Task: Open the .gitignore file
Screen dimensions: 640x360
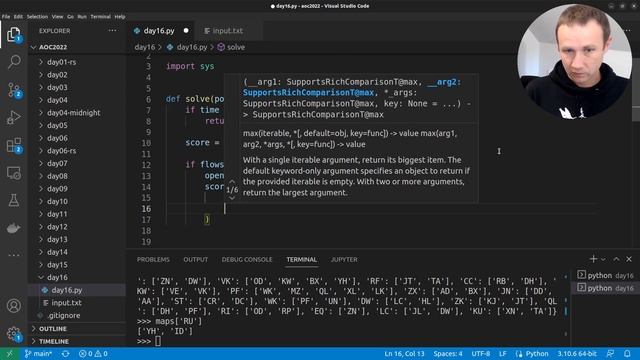Action: 77,316
